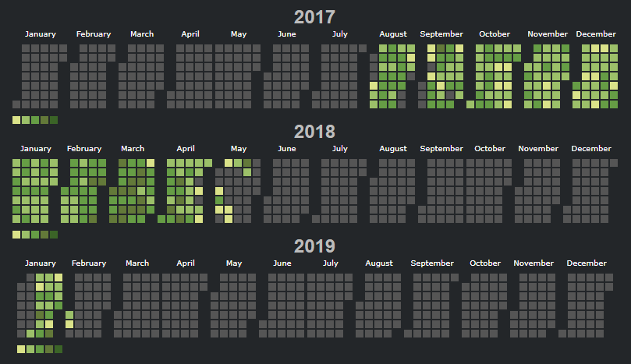Select the April label in 2019
Screen dimensions: 631x364
[186, 263]
